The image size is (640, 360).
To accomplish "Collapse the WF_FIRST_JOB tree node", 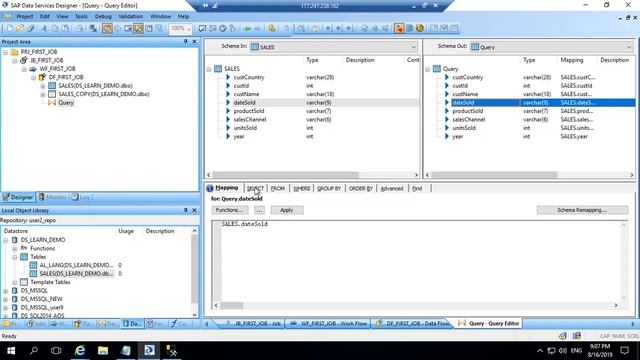I will (24, 69).
